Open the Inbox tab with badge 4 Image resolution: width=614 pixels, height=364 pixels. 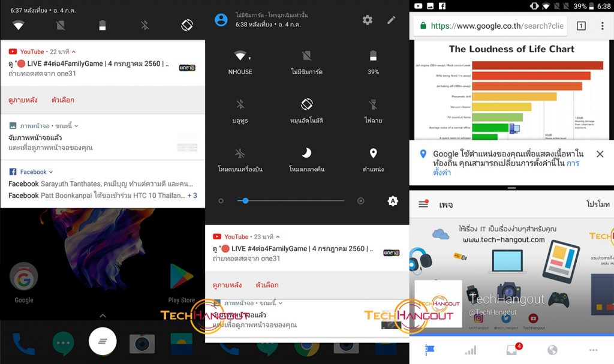tap(513, 349)
